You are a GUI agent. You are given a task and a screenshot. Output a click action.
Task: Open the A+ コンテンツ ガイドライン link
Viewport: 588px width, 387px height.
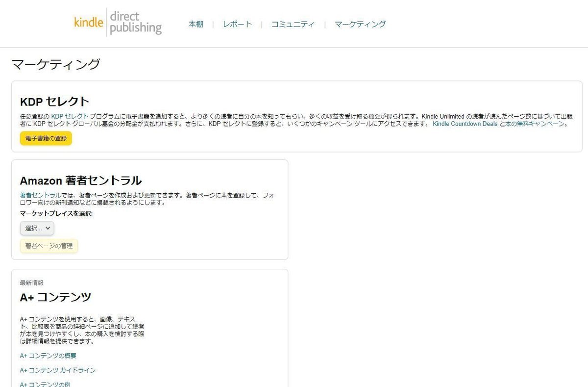(58, 370)
